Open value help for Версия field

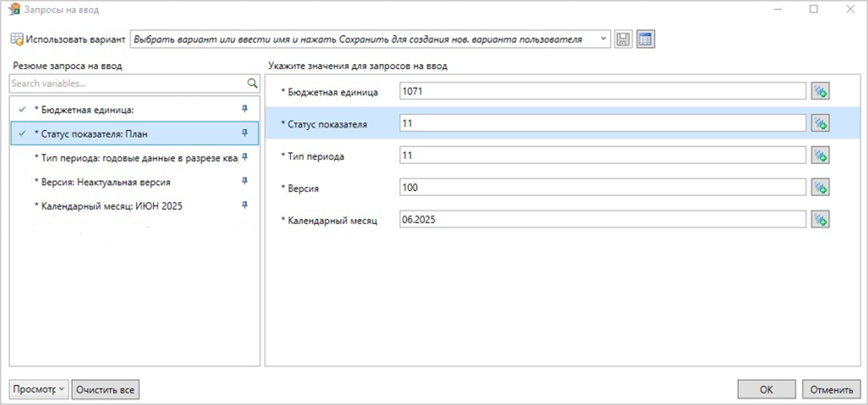click(x=820, y=188)
